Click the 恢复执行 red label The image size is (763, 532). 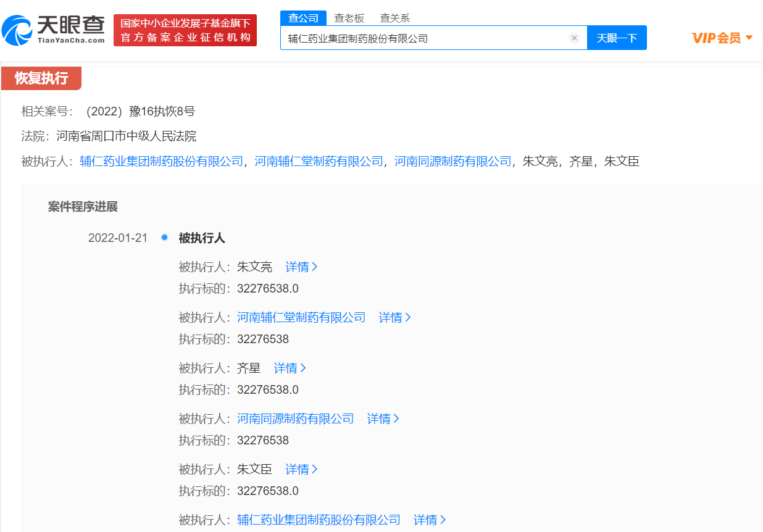coord(41,78)
